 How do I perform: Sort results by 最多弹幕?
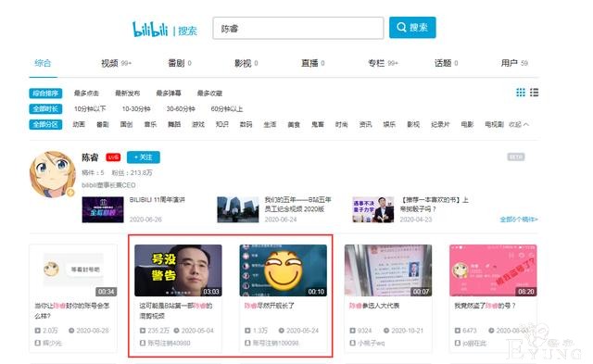tap(169, 94)
